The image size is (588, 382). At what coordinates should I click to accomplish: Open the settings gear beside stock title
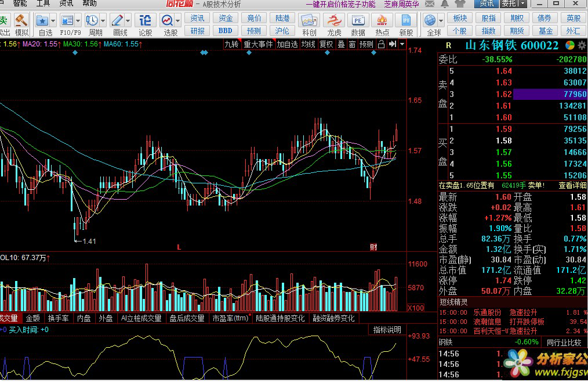pyautogui.click(x=582, y=46)
